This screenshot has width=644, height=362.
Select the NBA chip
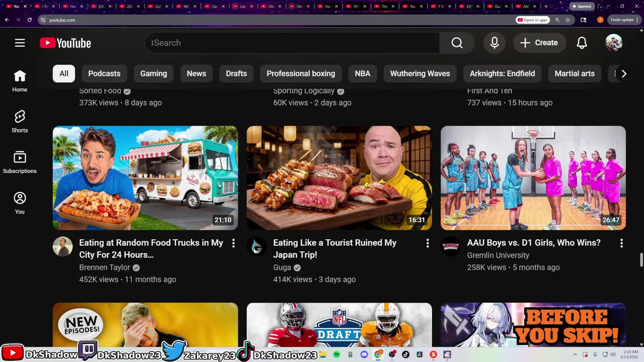[x=362, y=73]
